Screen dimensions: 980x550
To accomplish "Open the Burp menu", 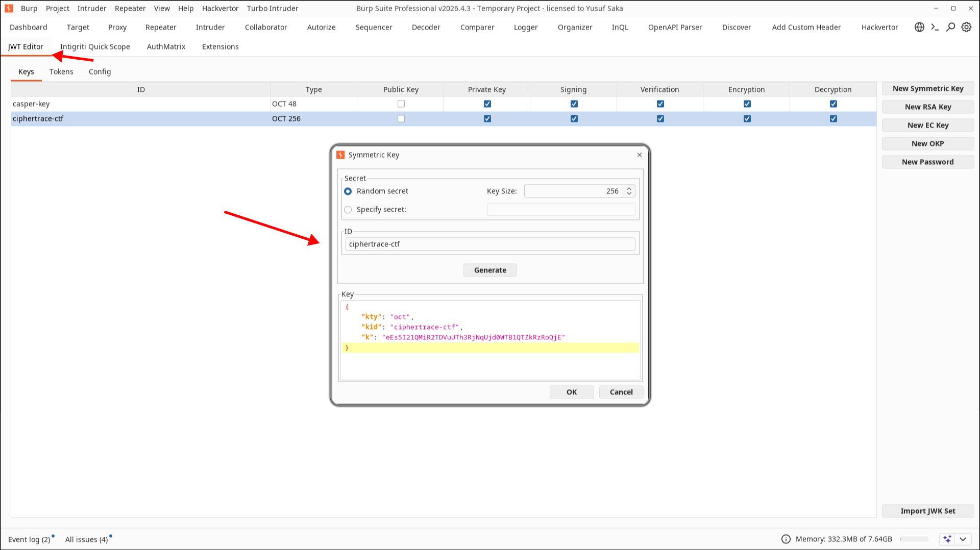I will point(29,8).
